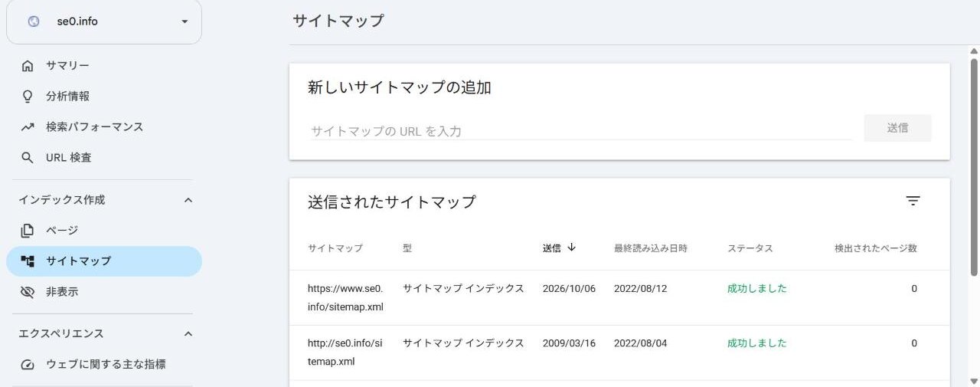Click the sort arrow next to 送信
Screen dimensions: 980x387
click(x=571, y=248)
